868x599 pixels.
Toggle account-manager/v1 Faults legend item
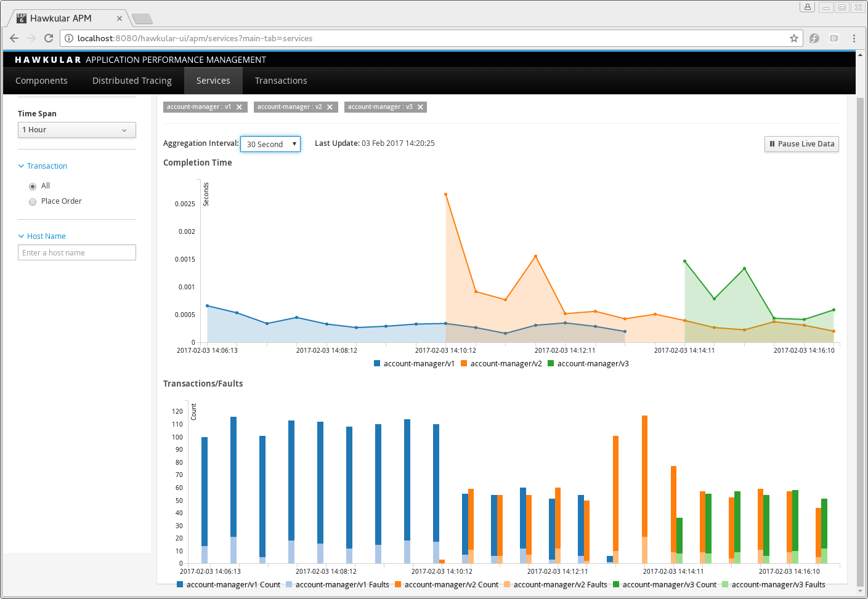point(338,585)
